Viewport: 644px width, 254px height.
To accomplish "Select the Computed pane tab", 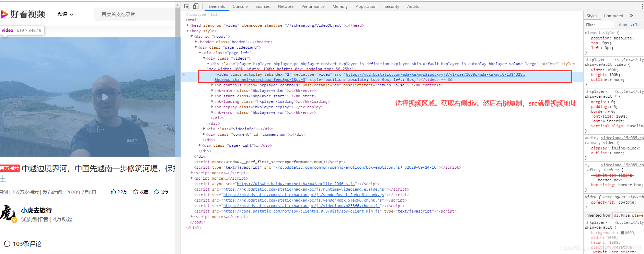I will (x=613, y=16).
